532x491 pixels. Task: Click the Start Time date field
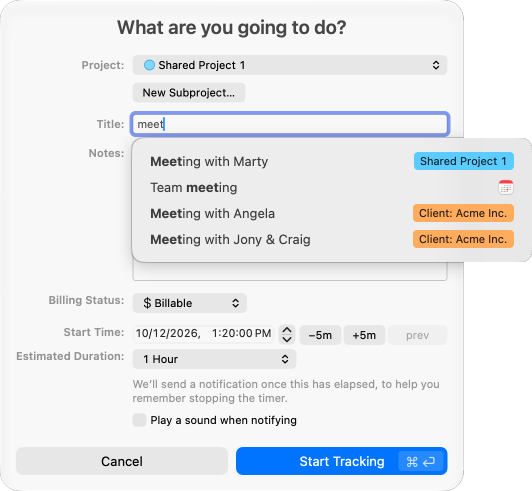204,334
